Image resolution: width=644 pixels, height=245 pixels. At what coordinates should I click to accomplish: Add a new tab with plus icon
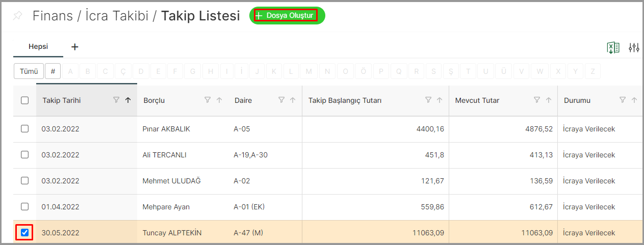pos(75,47)
